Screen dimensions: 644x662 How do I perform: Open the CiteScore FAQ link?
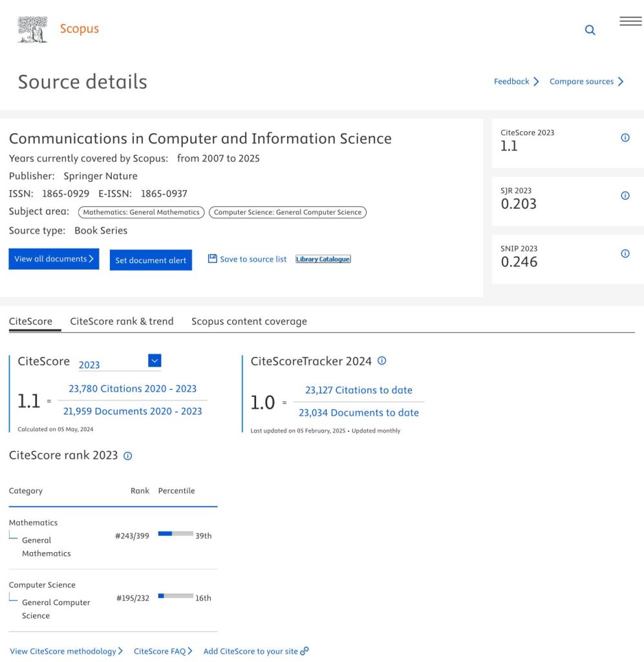pyautogui.click(x=163, y=651)
